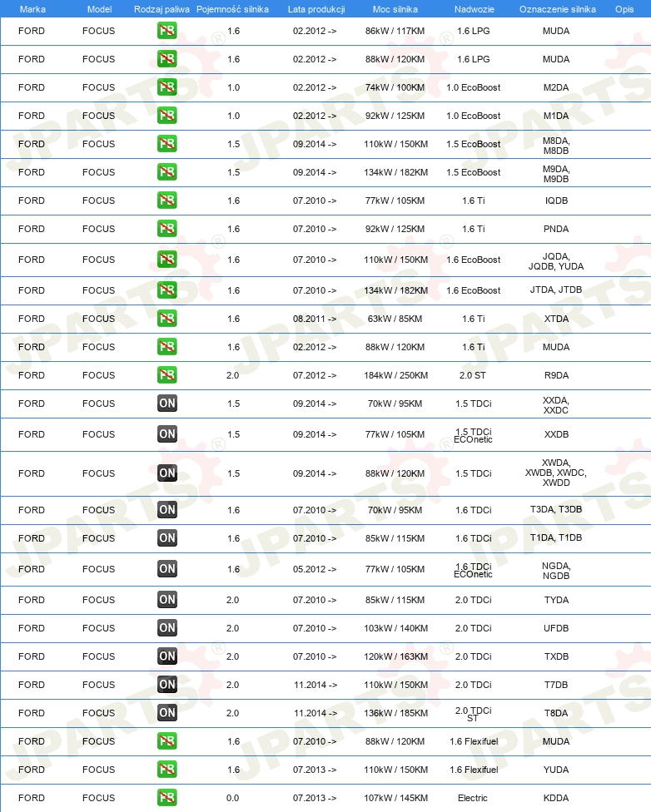Click the engine code M1DA

(556, 116)
